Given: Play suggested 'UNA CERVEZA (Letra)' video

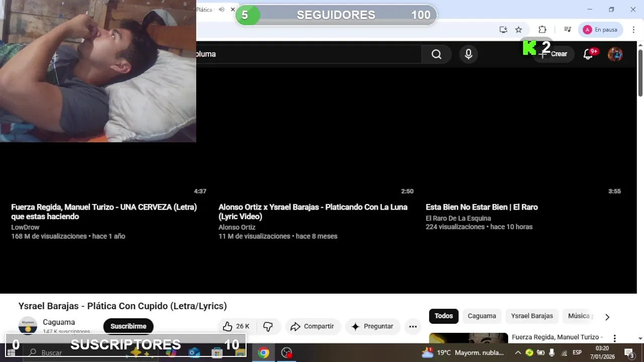Looking at the screenshot, I should (x=104, y=212).
